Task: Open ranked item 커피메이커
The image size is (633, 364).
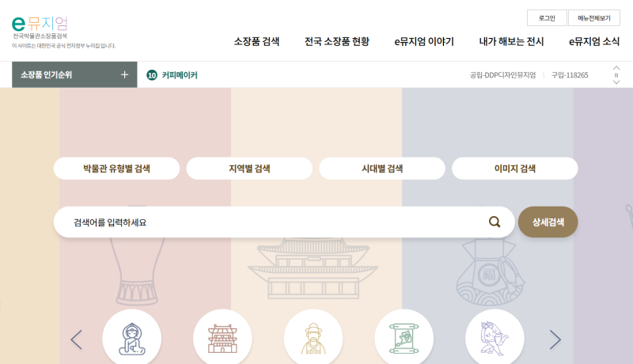Action: [180, 75]
